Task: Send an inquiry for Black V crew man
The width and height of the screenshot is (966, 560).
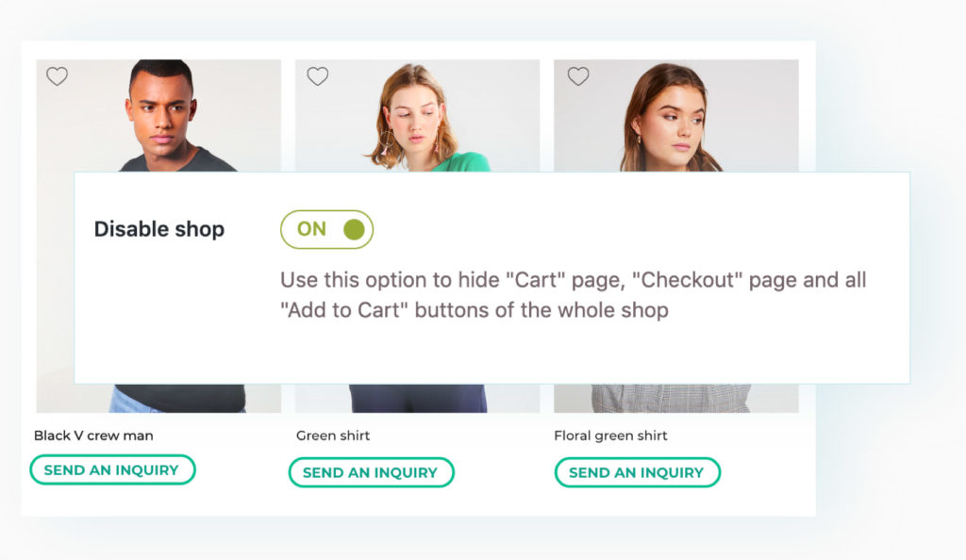Action: pos(112,469)
